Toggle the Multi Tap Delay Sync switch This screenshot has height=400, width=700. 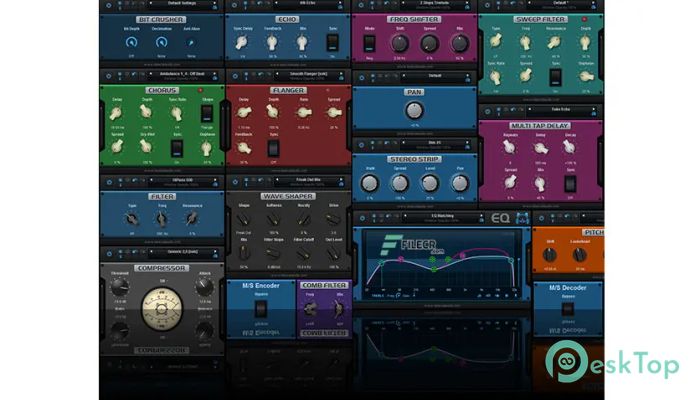[570, 183]
